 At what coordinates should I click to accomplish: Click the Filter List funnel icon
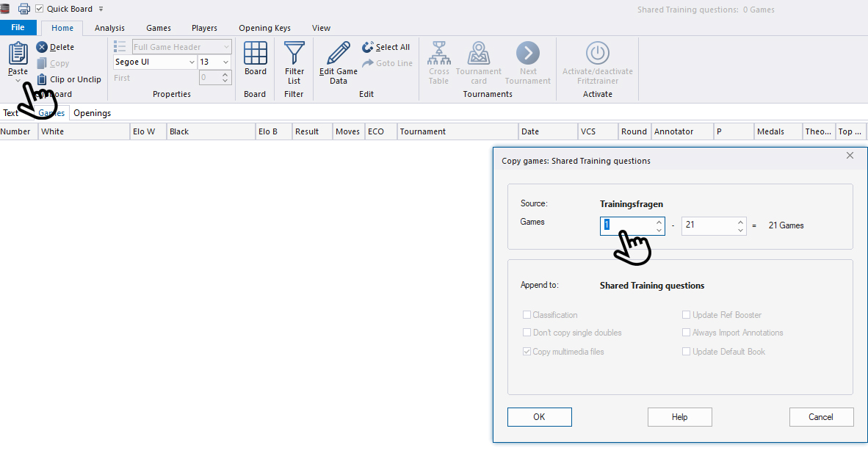(x=294, y=54)
